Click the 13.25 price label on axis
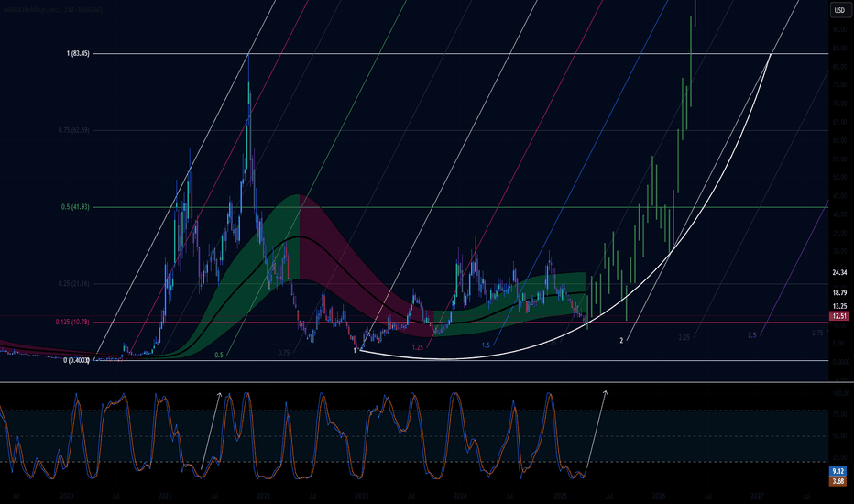This screenshot has height=504, width=854. click(x=839, y=306)
